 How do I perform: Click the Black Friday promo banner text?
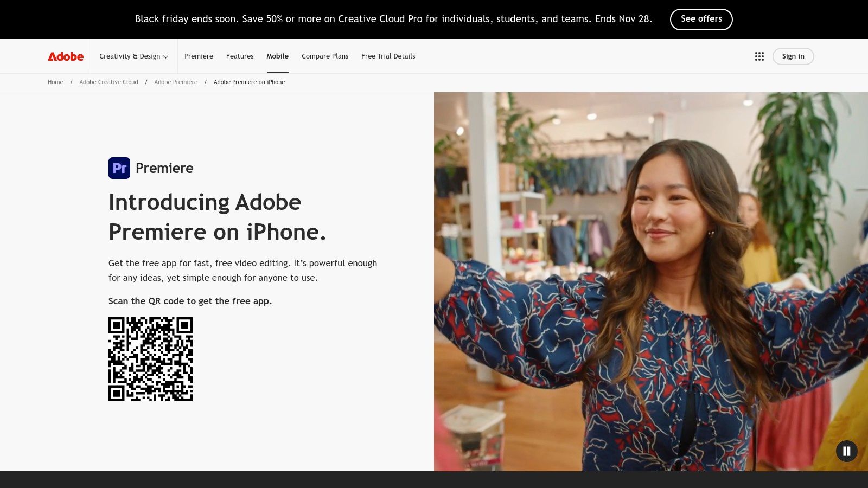393,18
